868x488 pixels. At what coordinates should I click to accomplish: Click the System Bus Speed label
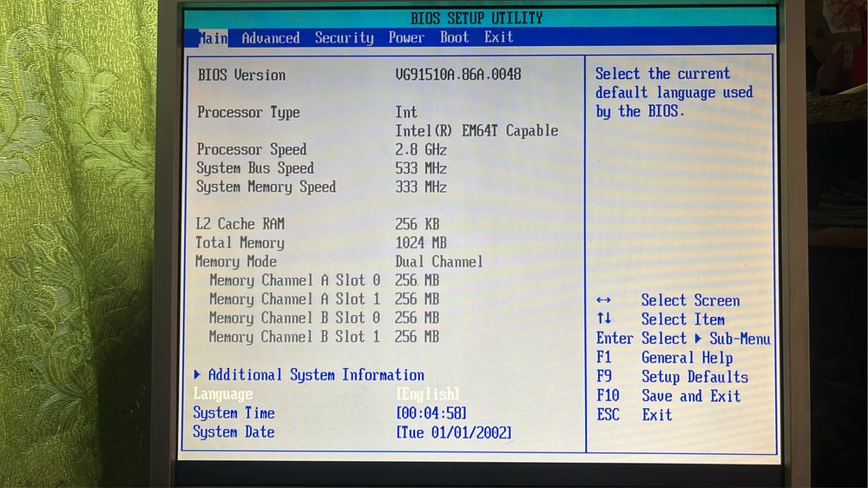(x=255, y=168)
